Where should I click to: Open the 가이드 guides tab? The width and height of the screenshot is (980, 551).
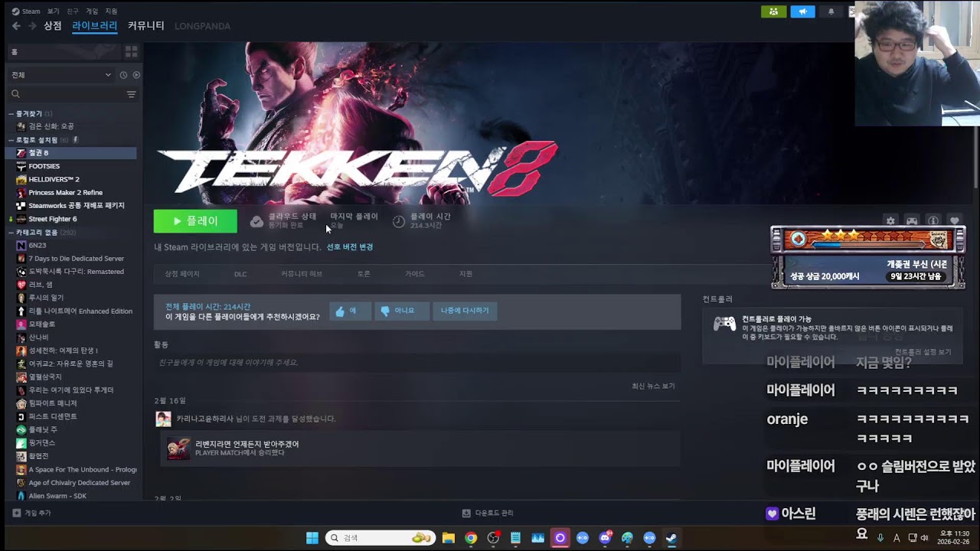click(415, 274)
